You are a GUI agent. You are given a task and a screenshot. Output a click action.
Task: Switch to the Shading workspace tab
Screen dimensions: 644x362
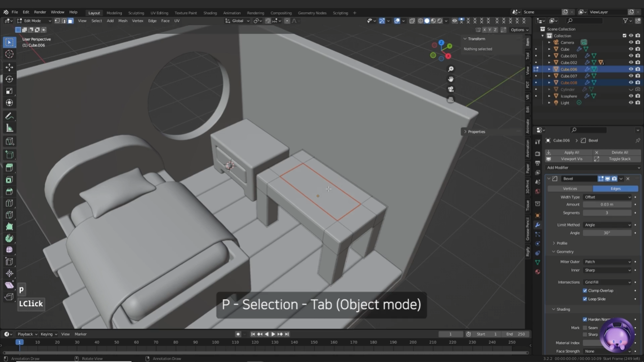tap(210, 13)
